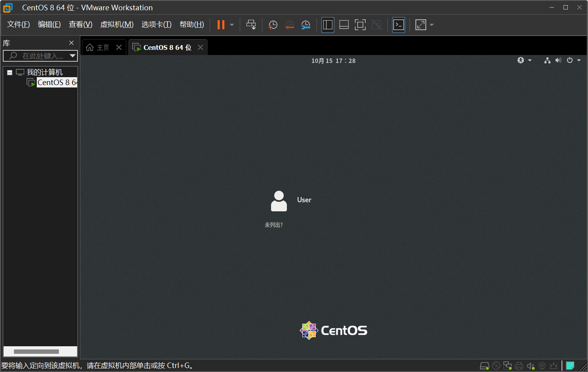Screen dimensions: 588x372
Task: Take a snapshot of this virtual machine
Action: coord(273,25)
